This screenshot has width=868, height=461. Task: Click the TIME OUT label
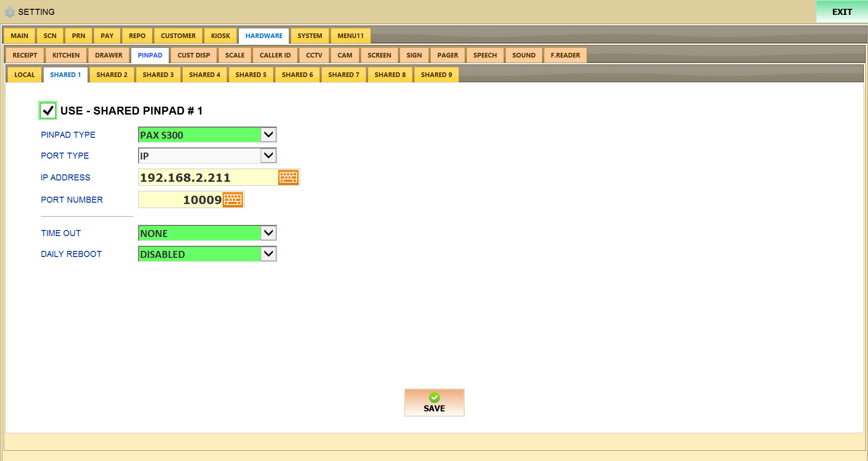tap(61, 233)
